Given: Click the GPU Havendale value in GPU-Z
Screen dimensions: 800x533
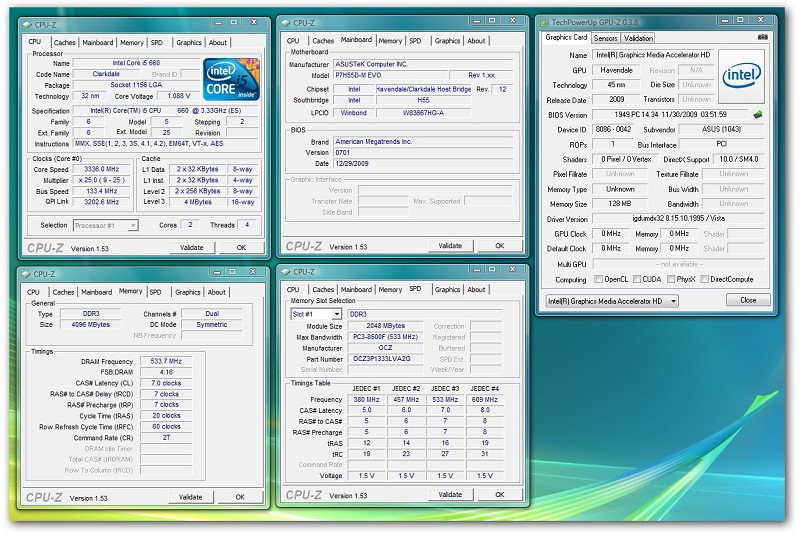Looking at the screenshot, I should point(616,70).
